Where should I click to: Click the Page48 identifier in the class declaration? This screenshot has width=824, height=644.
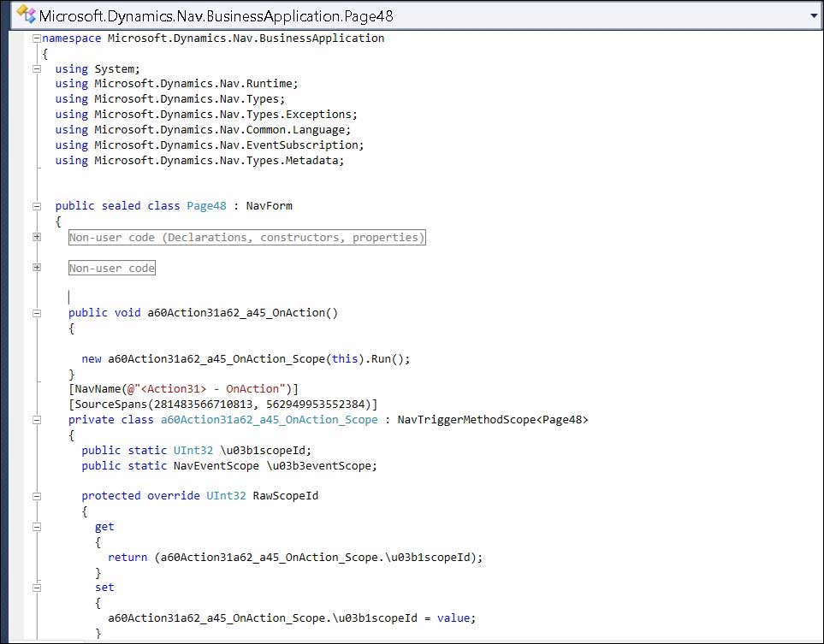pyautogui.click(x=205, y=205)
